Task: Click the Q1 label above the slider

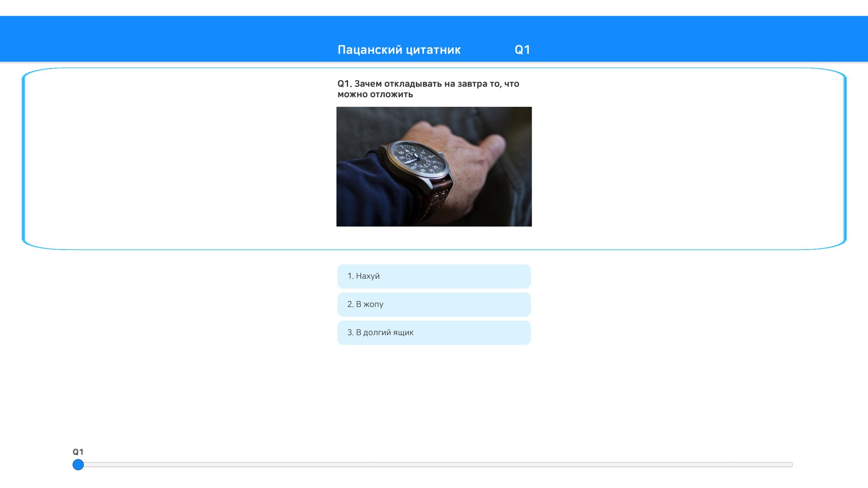Action: click(78, 452)
